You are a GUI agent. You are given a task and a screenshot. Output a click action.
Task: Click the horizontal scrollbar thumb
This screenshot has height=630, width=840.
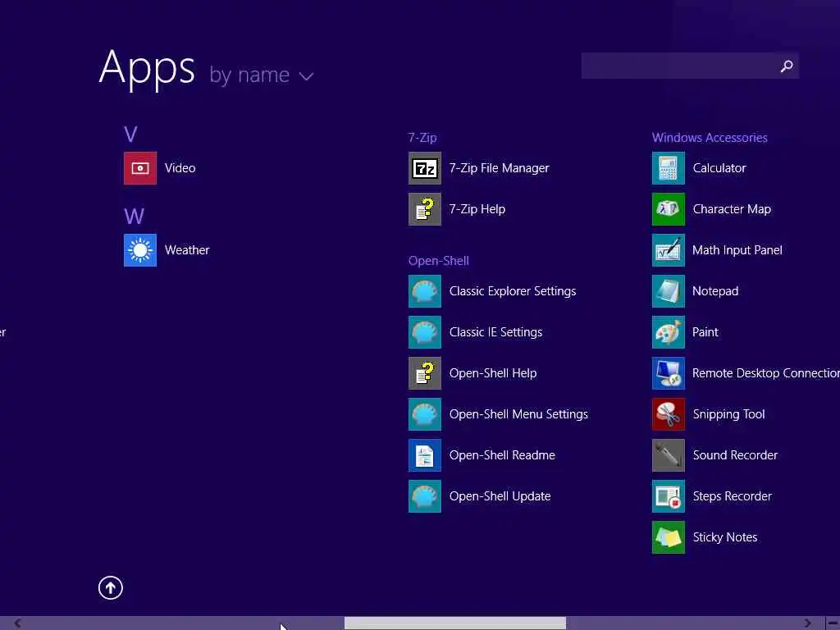[x=454, y=623]
